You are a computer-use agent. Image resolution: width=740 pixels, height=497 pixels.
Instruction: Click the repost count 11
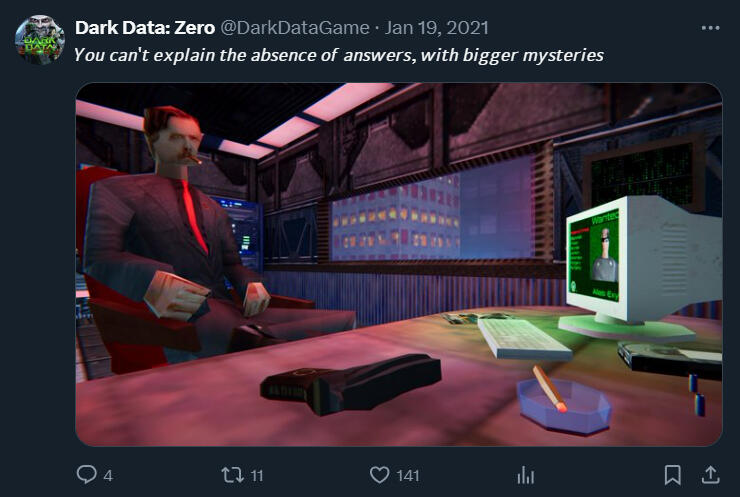pyautogui.click(x=257, y=475)
